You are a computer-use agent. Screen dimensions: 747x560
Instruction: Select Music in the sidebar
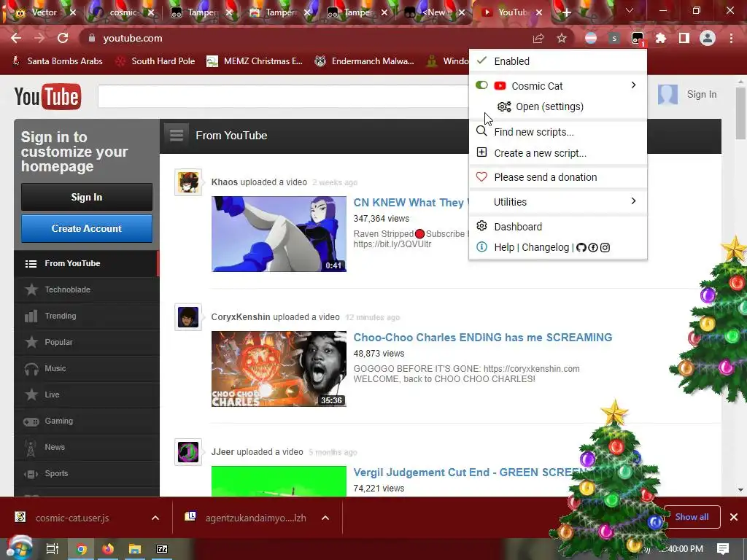[87, 368]
